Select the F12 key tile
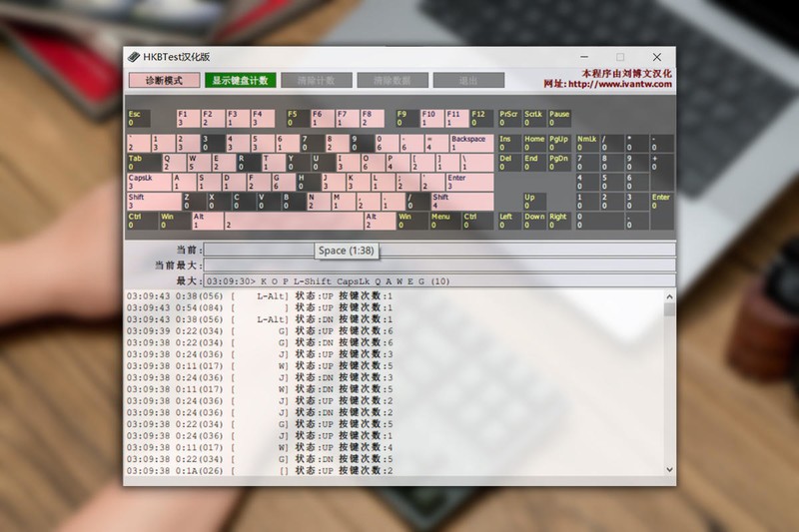Image resolution: width=799 pixels, height=532 pixels. coord(482,118)
